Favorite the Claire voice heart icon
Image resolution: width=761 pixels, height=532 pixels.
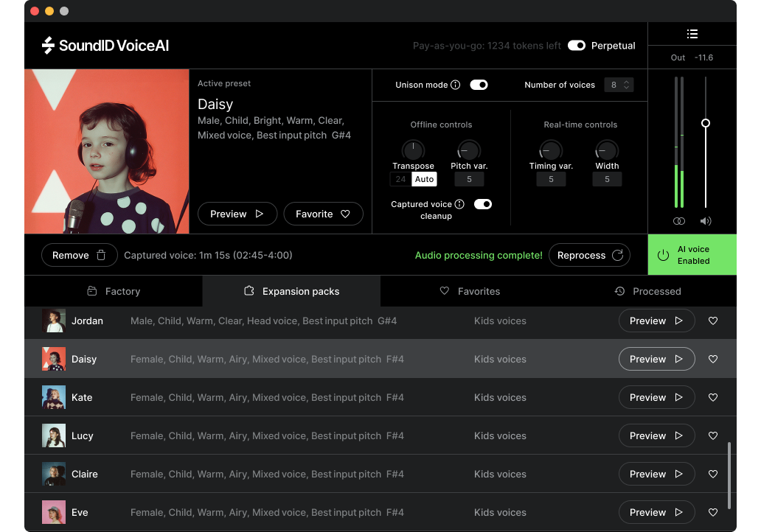713,475
